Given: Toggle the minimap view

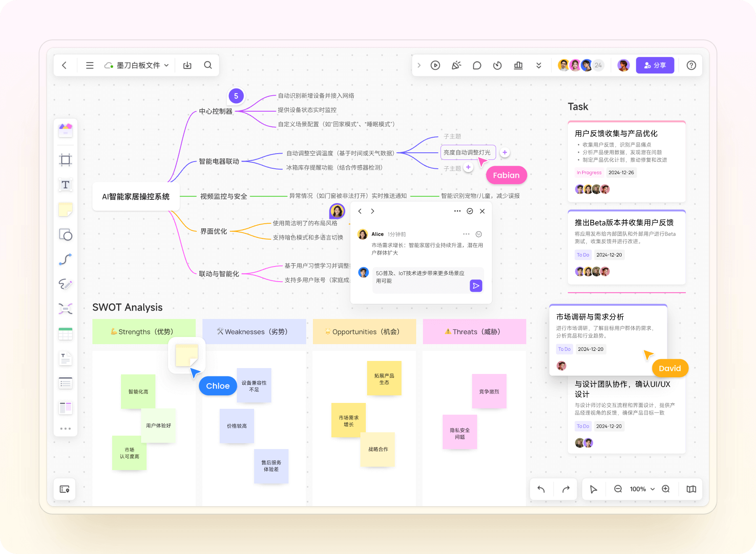Looking at the screenshot, I should pos(691,489).
